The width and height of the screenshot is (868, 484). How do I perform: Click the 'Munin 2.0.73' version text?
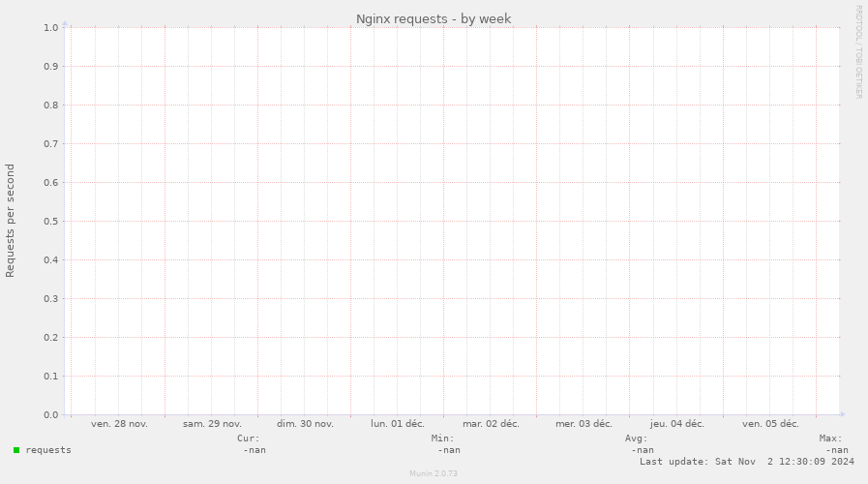point(434,473)
